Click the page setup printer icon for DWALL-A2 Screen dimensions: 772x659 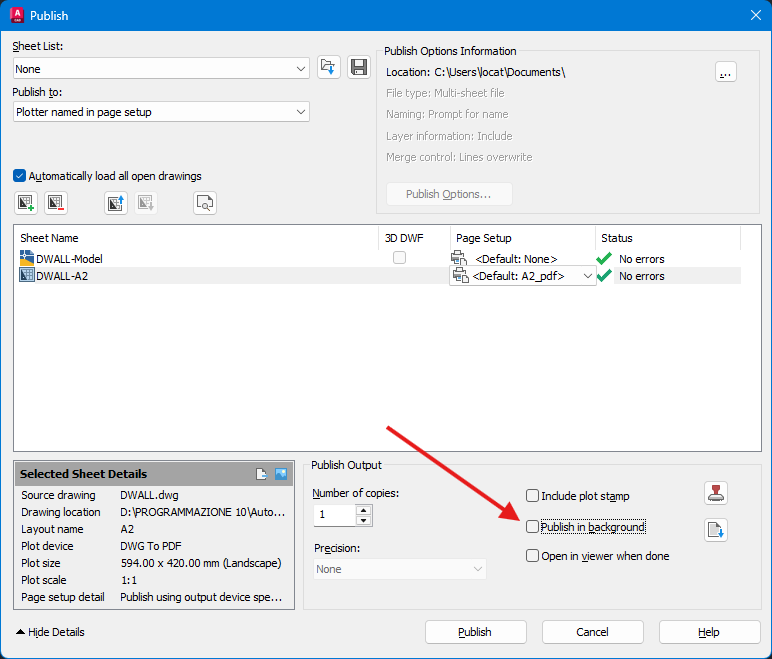[x=461, y=276]
